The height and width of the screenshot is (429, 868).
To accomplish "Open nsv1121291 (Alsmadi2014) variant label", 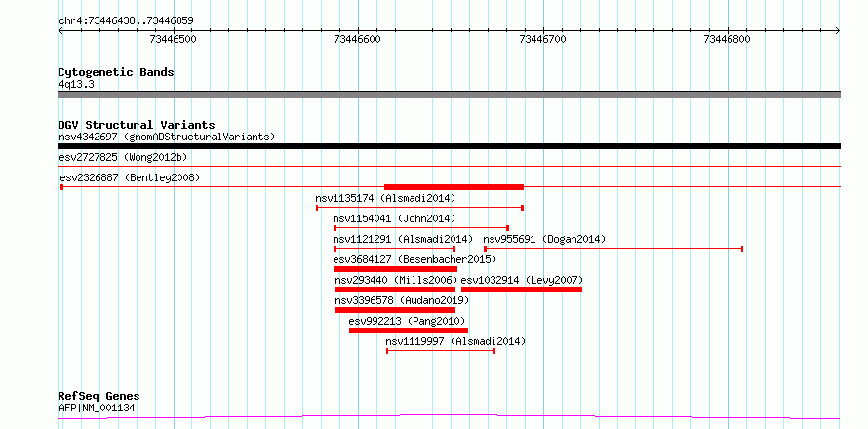I will [403, 239].
